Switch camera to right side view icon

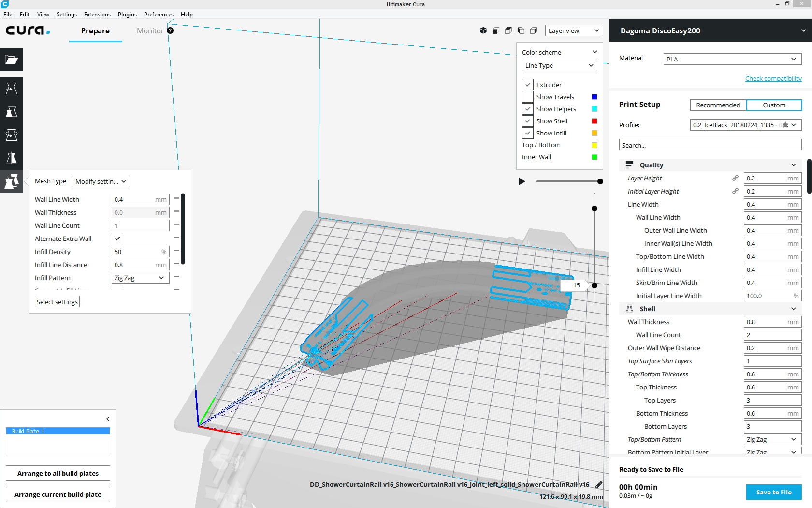[x=534, y=30]
